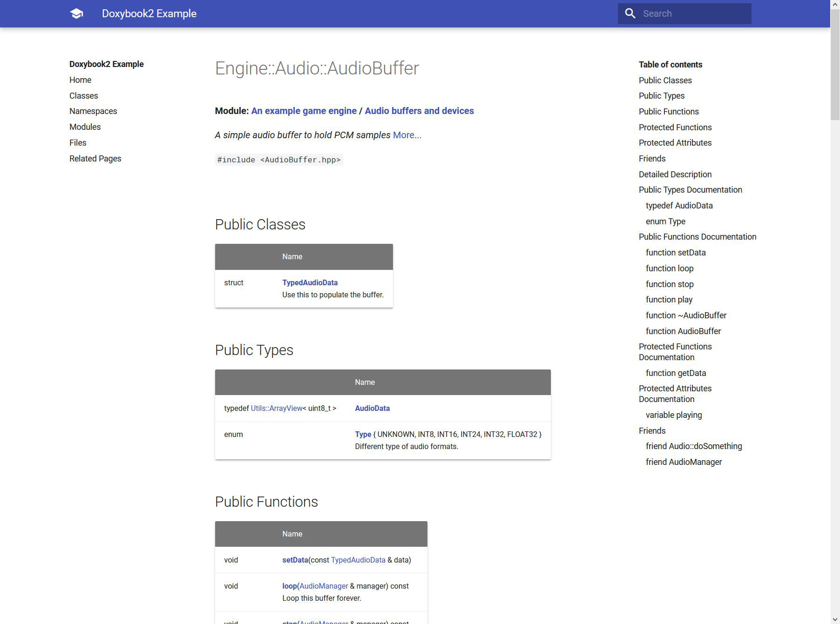The image size is (840, 624).
Task: Follow the 'Audio buffers and devices' link
Action: 419,111
